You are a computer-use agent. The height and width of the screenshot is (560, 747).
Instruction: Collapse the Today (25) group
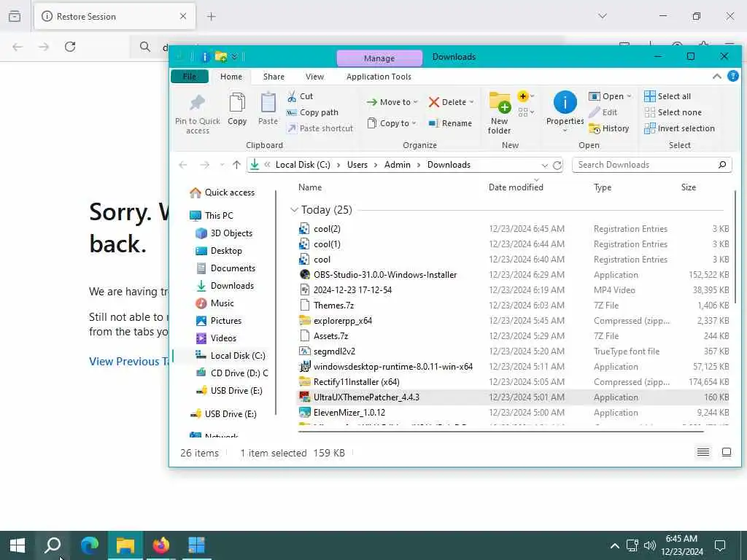pos(294,209)
